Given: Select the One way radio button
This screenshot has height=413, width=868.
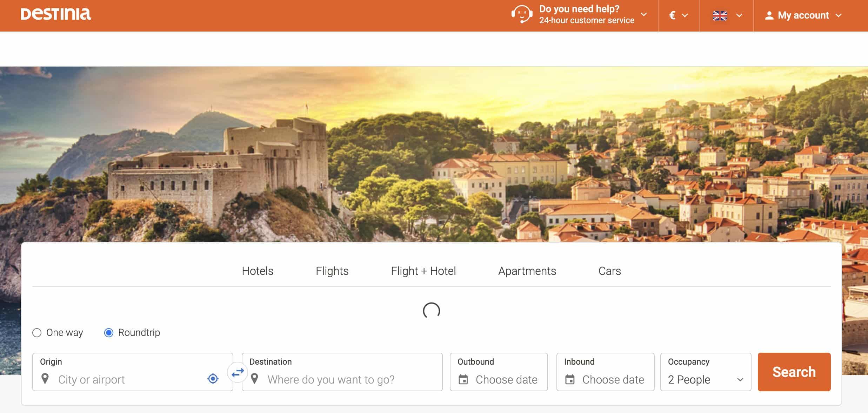Looking at the screenshot, I should pos(36,332).
